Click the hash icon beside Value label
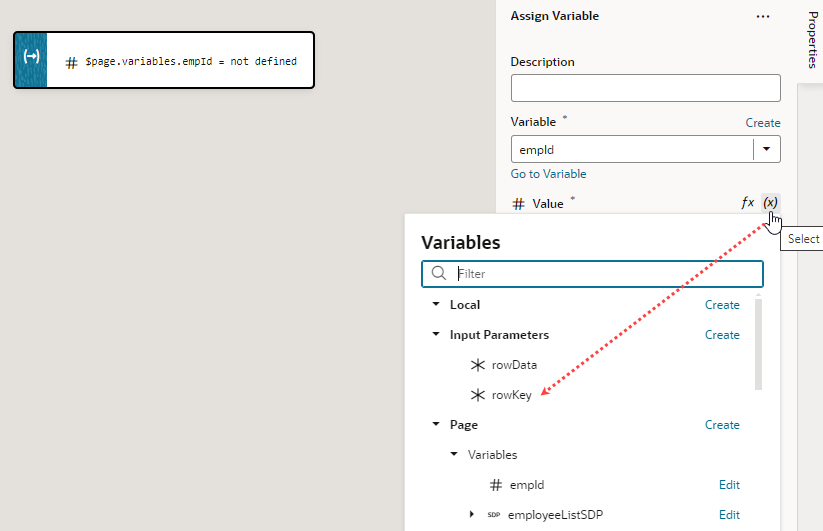 tap(518, 204)
